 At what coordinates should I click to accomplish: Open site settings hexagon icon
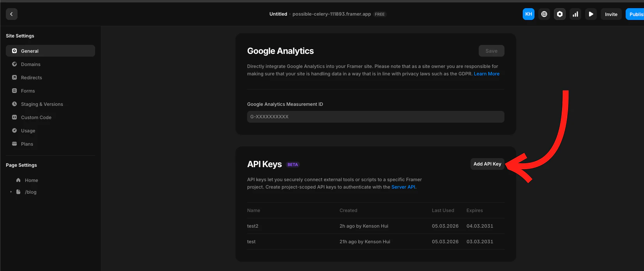(560, 14)
